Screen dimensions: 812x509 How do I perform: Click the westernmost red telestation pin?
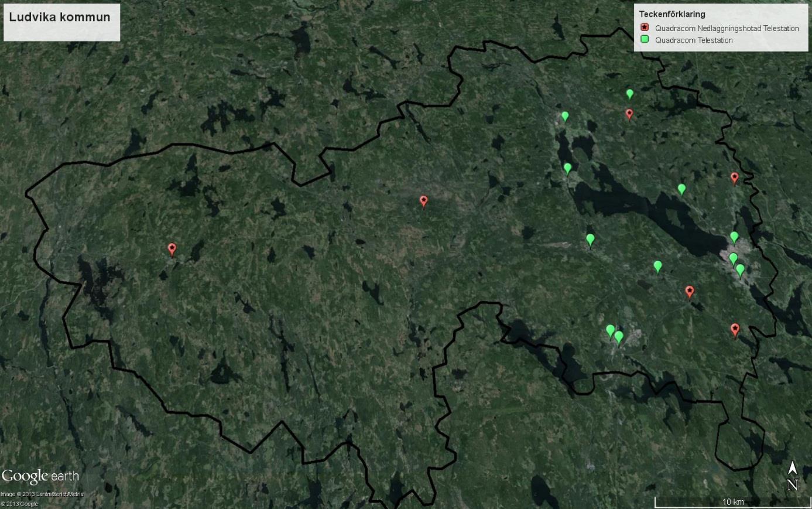coord(172,250)
